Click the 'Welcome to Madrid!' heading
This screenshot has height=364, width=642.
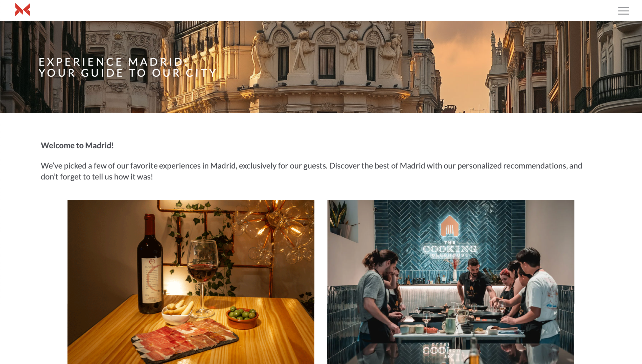(77, 145)
